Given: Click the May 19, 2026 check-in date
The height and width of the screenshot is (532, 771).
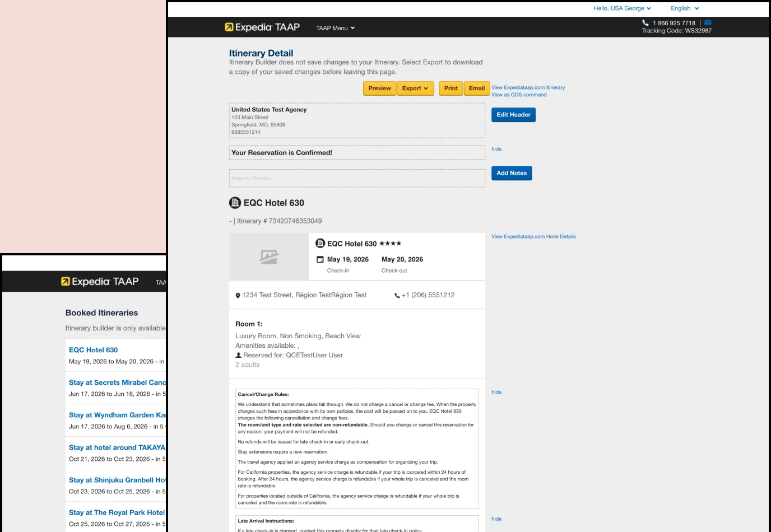Looking at the screenshot, I should pyautogui.click(x=348, y=259).
